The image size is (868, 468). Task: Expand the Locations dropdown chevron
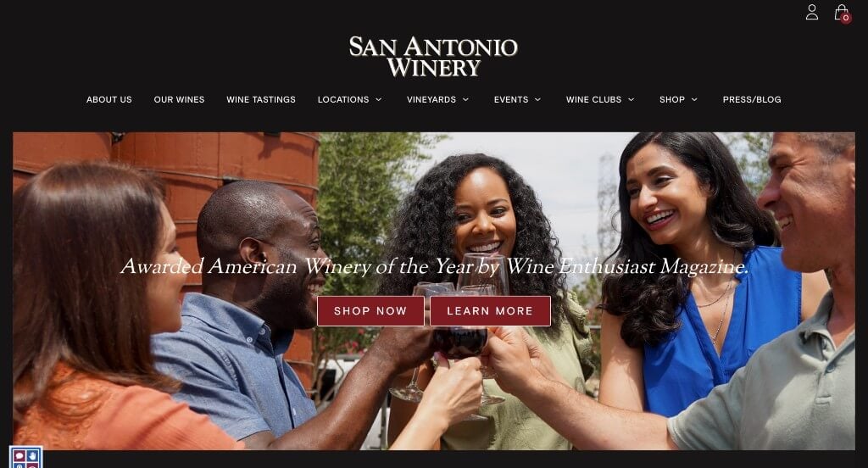coord(379,100)
